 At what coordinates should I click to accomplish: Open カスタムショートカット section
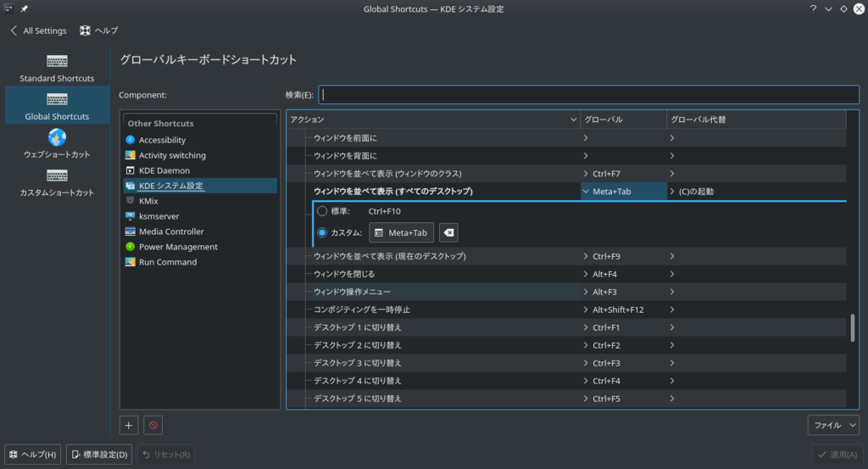pos(57,181)
